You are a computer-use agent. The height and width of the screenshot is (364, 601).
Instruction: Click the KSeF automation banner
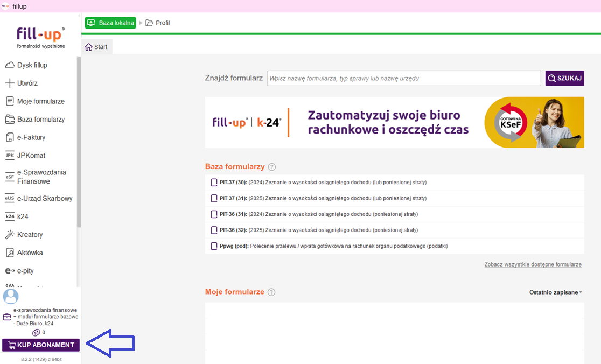click(x=394, y=122)
